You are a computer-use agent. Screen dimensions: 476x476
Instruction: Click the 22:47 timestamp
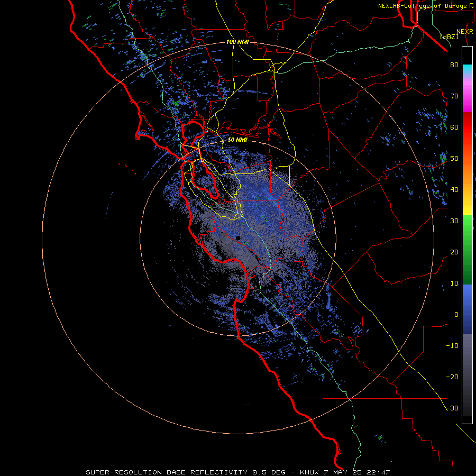pyautogui.click(x=379, y=472)
